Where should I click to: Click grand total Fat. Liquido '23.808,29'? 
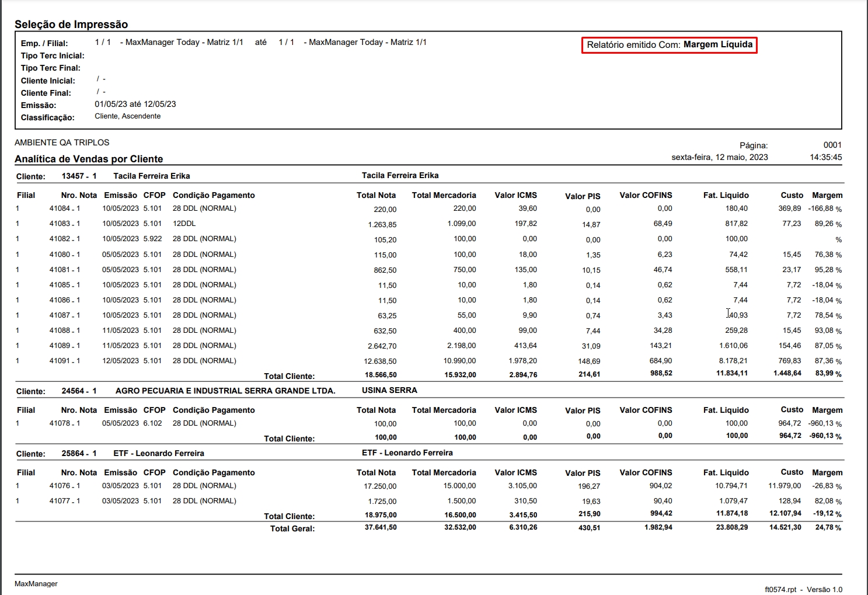(732, 527)
